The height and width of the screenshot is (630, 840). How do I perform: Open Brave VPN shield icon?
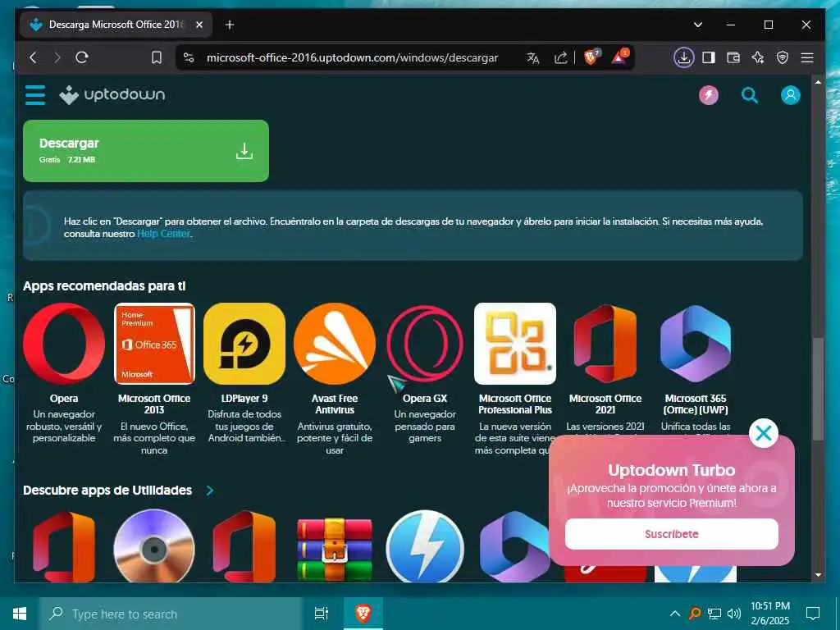[x=782, y=57]
